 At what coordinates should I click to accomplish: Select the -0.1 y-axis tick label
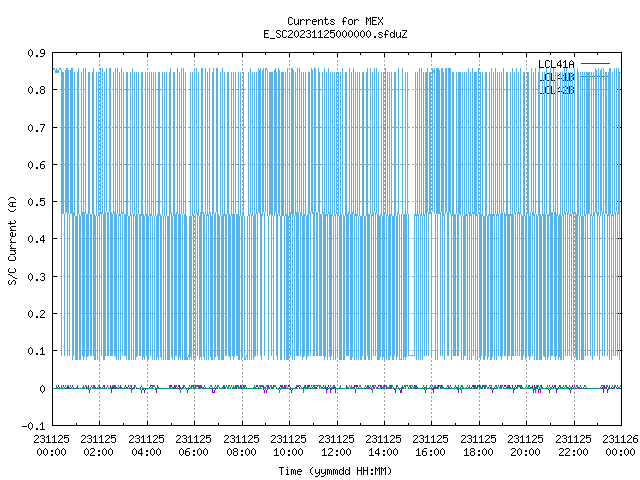(x=33, y=426)
